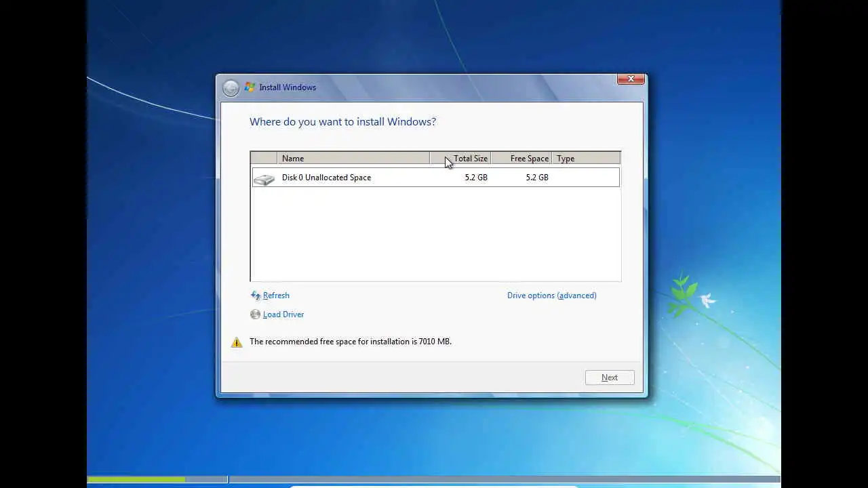Click the green setup progress bar
Screen dimensions: 868x488
(136, 480)
